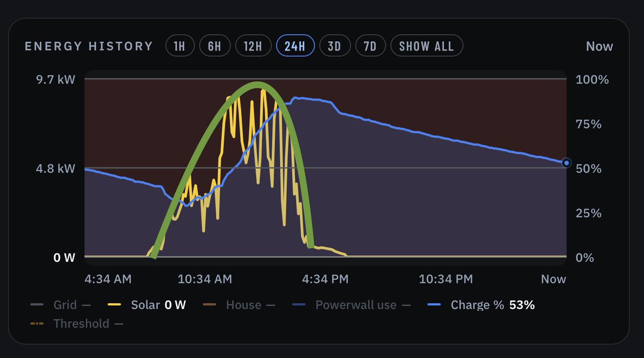Click the current charge point marker

pos(566,163)
